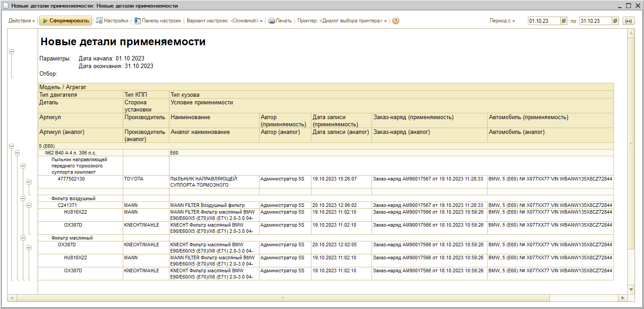Open the Принтер selection dropdown
Image resolution: width=644 pixels, height=309 pixels.
(x=342, y=21)
